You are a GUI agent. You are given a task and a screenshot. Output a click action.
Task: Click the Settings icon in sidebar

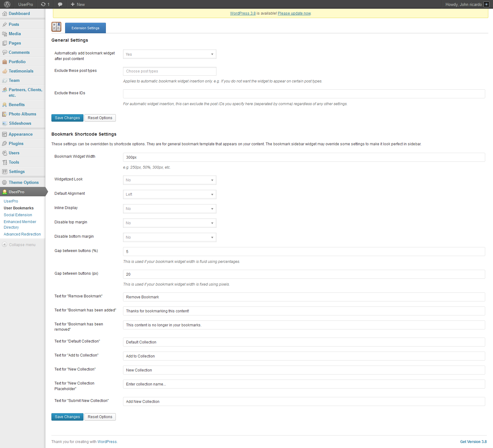(x=5, y=172)
